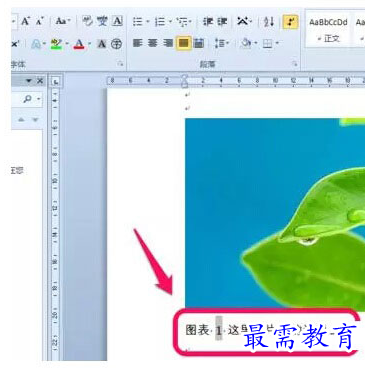The width and height of the screenshot is (365, 368).
Task: Click the shaded caption number '1'
Action: point(218,328)
